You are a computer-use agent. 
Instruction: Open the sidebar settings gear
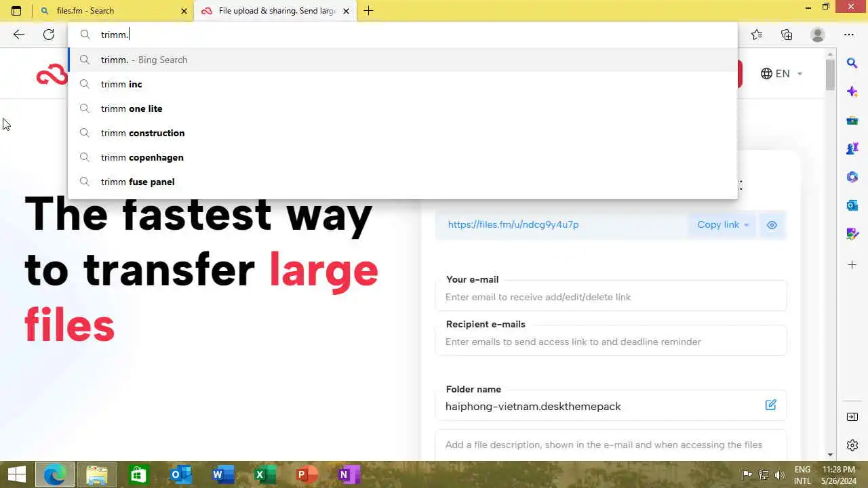tap(852, 445)
